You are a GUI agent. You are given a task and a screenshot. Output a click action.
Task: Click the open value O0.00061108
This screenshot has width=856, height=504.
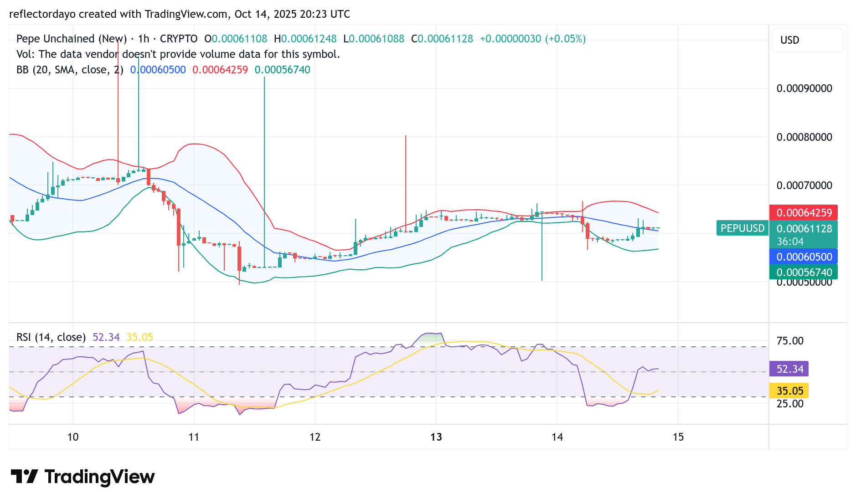point(236,39)
